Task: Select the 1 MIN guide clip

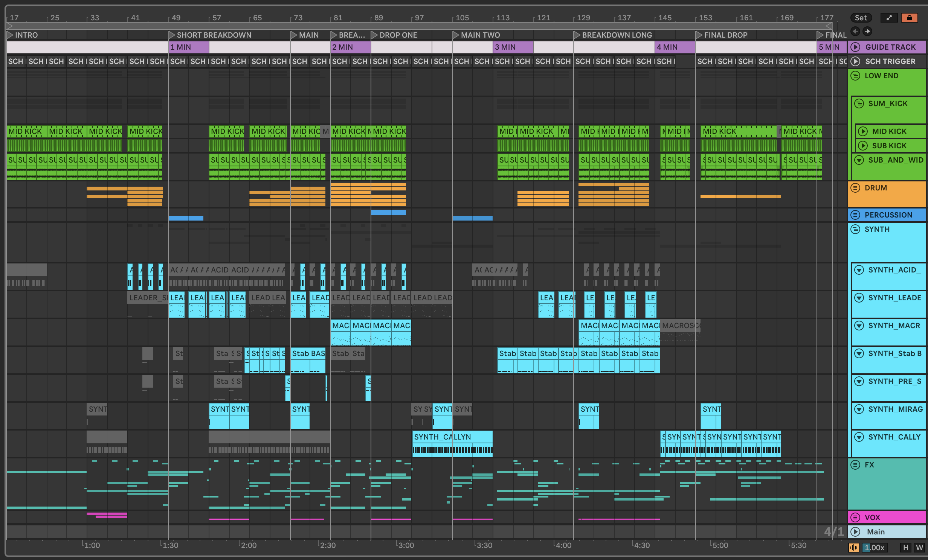Action: [x=188, y=47]
